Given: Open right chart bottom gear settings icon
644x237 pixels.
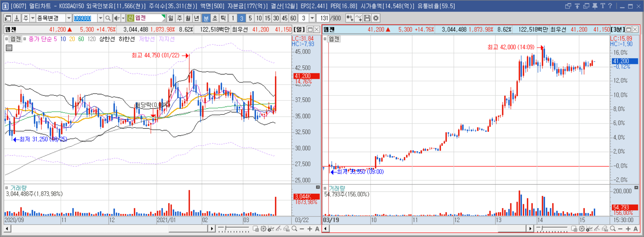Looking at the screenshot, I should click(x=582, y=229).
